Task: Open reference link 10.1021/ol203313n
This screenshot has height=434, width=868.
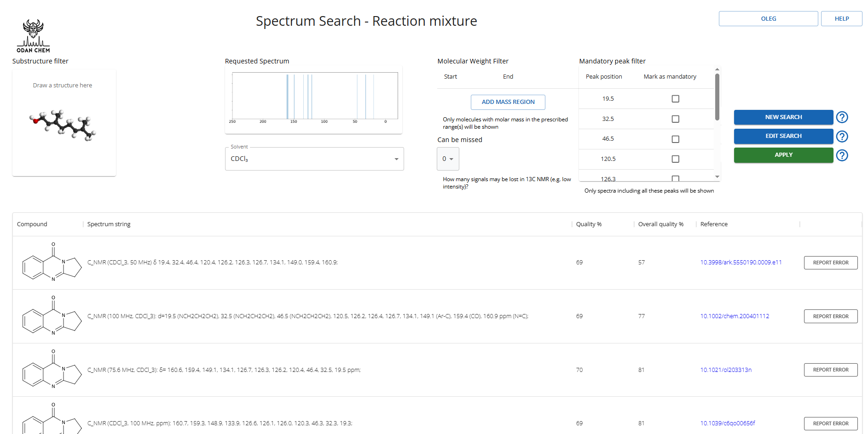Action: 725,370
